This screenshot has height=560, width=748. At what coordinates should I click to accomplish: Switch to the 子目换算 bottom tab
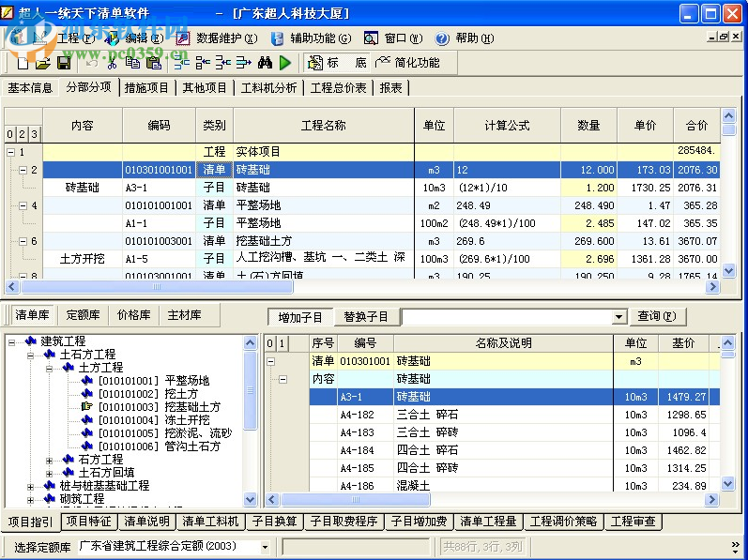pos(274,522)
